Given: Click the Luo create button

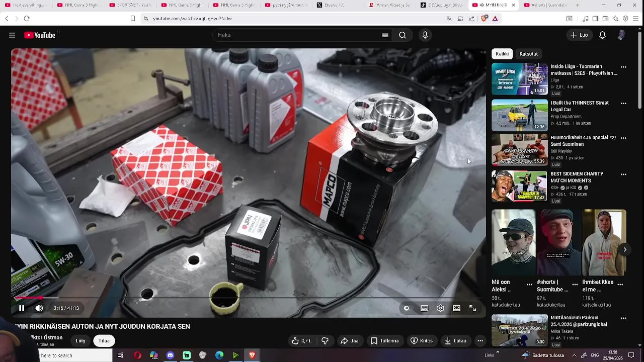Looking at the screenshot, I should point(579,35).
